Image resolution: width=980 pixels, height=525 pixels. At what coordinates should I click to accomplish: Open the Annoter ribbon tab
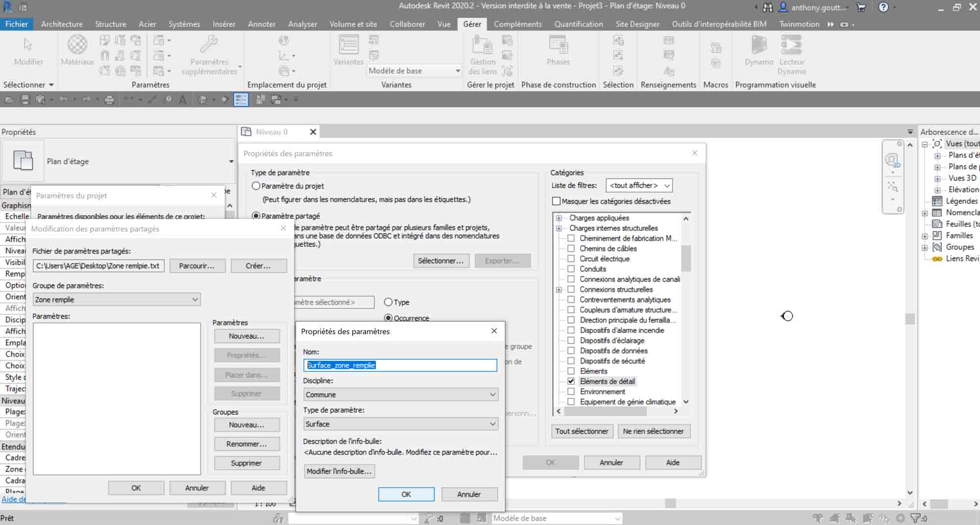pos(261,24)
